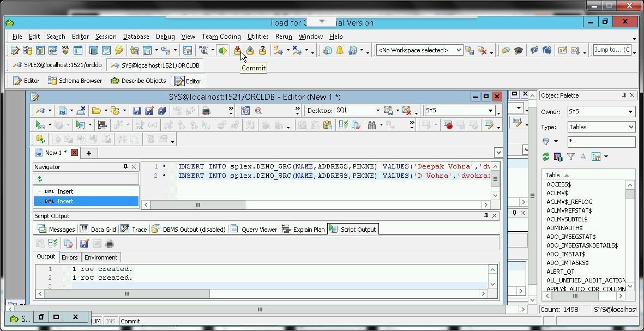The image size is (644, 331).
Task: Click the Commit toolbar icon
Action: pyautogui.click(x=237, y=50)
